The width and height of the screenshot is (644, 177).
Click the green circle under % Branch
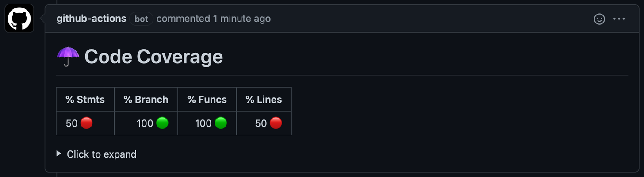(162, 123)
